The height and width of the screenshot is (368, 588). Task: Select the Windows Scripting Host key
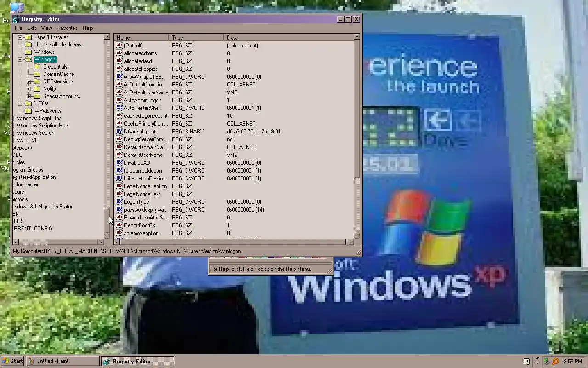pyautogui.click(x=43, y=126)
